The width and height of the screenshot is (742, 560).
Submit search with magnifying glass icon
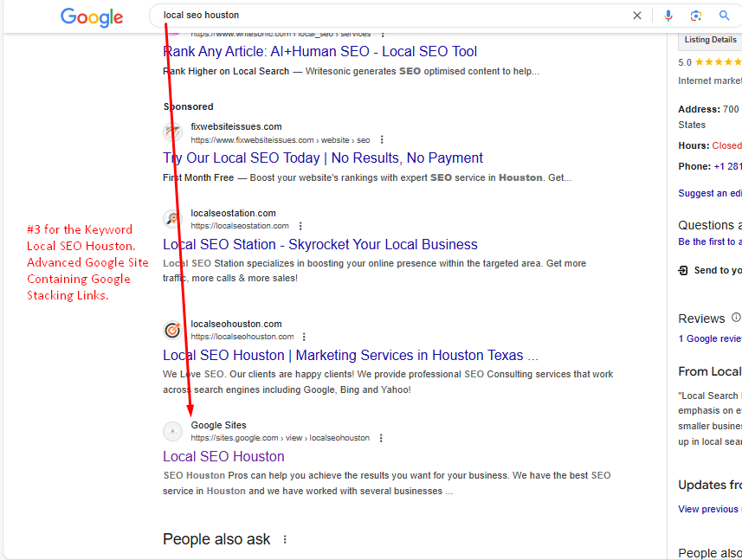[724, 16]
